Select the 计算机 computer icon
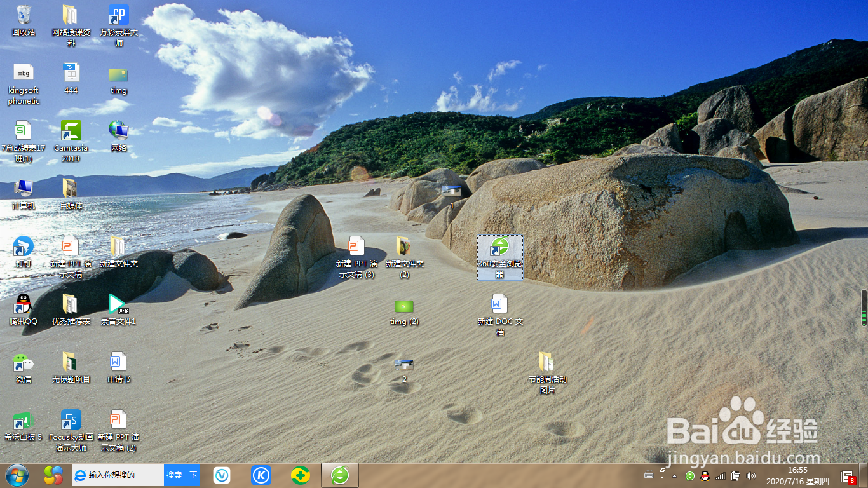Screen dimensions: 868x488 coord(24,194)
